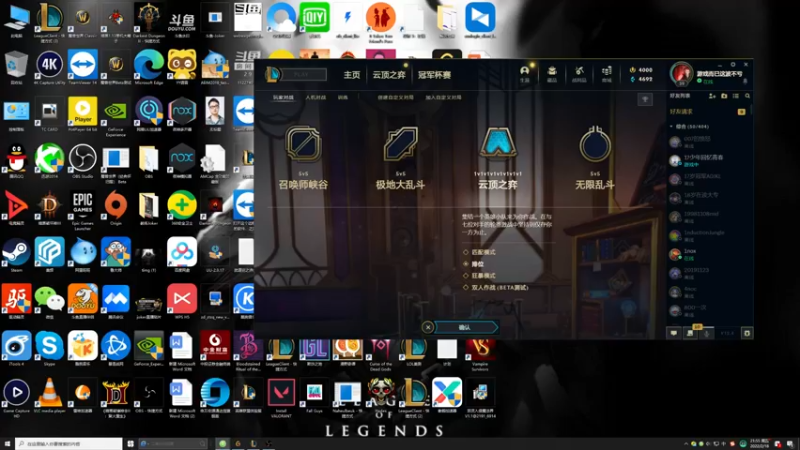800x450 pixels.
Task: Open the iQIYI desktop icon
Action: pyautogui.click(x=314, y=20)
